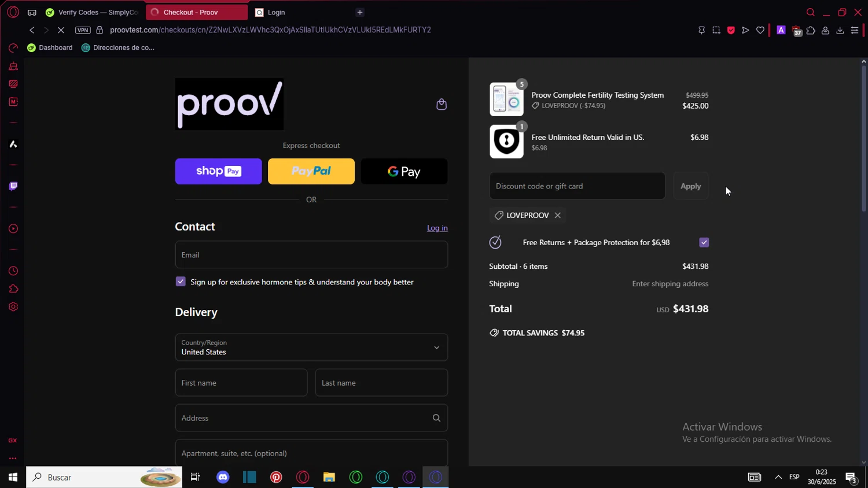Open History clock icon in sidebar
This screenshot has width=868, height=488.
click(x=13, y=271)
